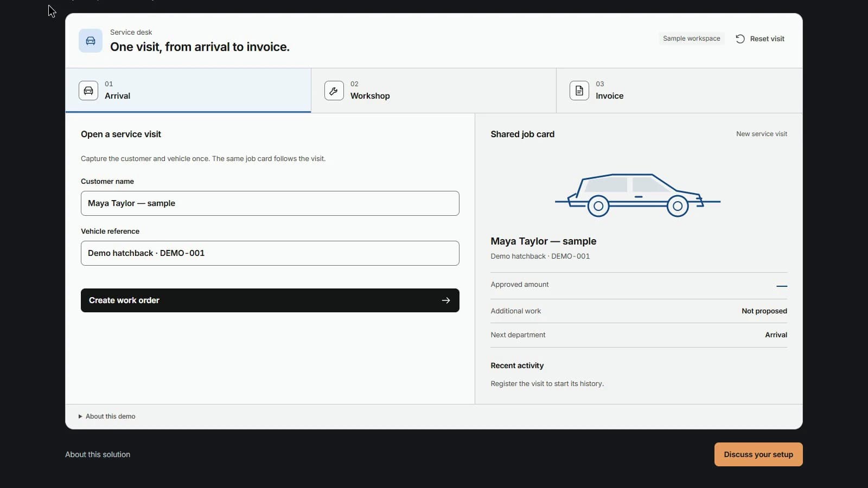Click the Next department Arrival value
Viewport: 868px width, 488px height.
pyautogui.click(x=776, y=335)
